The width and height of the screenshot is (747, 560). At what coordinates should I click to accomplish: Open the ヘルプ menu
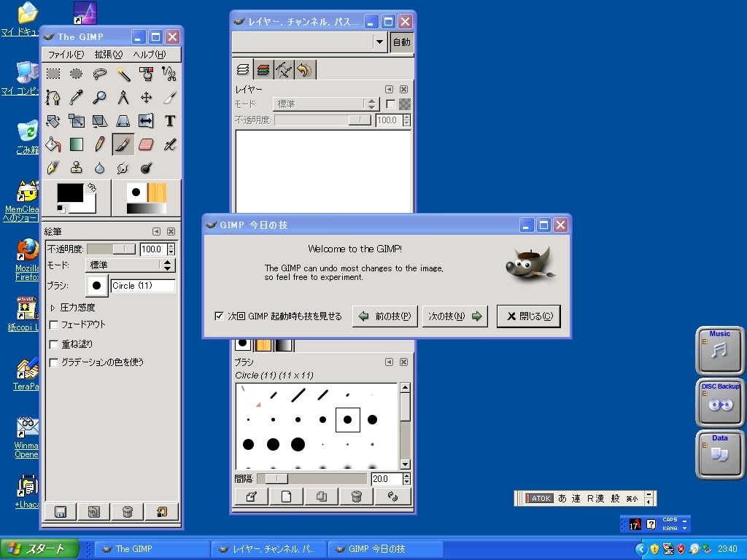pyautogui.click(x=149, y=54)
